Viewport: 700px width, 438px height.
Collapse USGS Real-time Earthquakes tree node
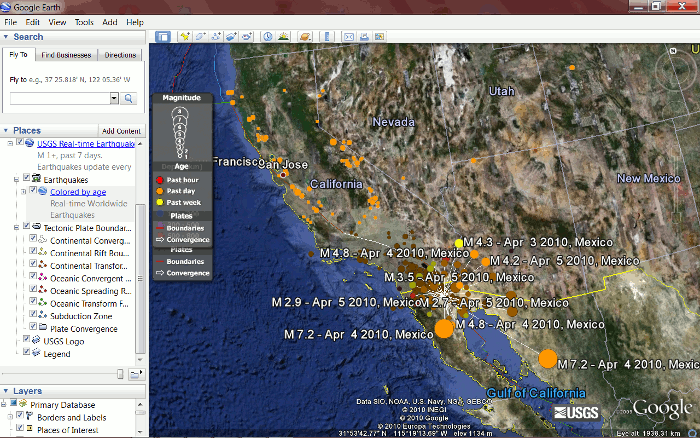pyautogui.click(x=10, y=144)
